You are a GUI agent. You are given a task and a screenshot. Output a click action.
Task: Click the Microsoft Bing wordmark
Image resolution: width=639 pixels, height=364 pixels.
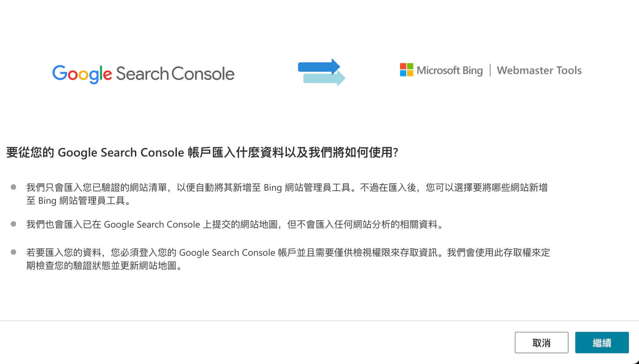[449, 70]
